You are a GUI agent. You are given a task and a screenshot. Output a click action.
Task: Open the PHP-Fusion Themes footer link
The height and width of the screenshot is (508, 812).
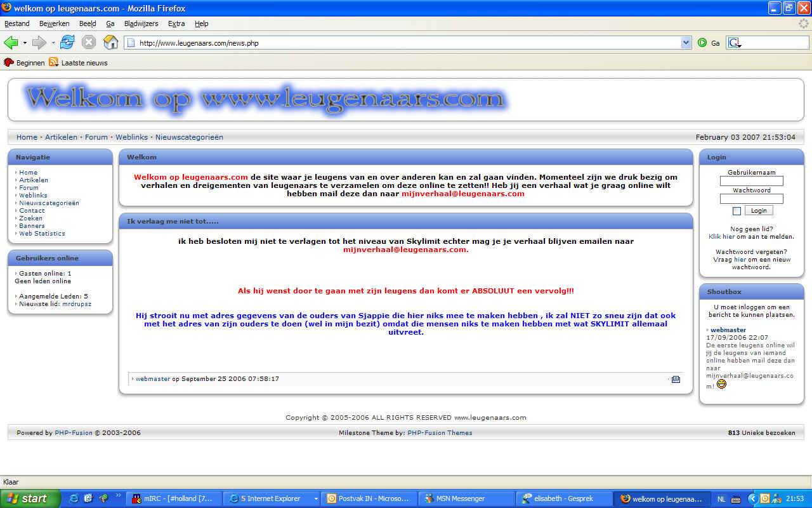440,432
